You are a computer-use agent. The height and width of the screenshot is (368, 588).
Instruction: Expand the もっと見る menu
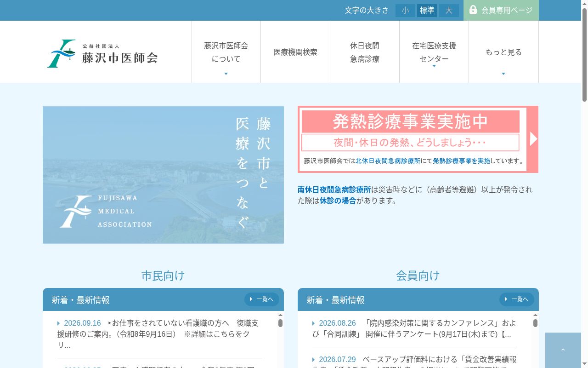503,52
